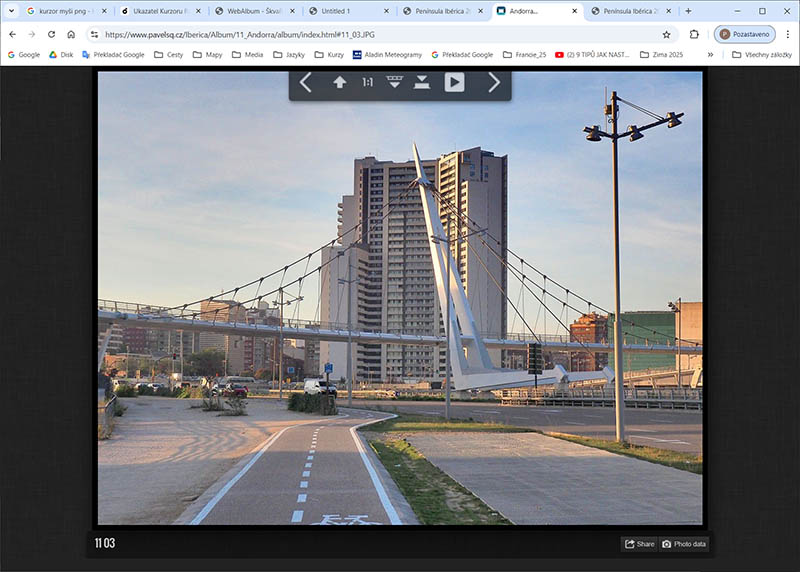This screenshot has height=572, width=800.
Task: Toggle 1:1 actual size view
Action: pyautogui.click(x=368, y=83)
